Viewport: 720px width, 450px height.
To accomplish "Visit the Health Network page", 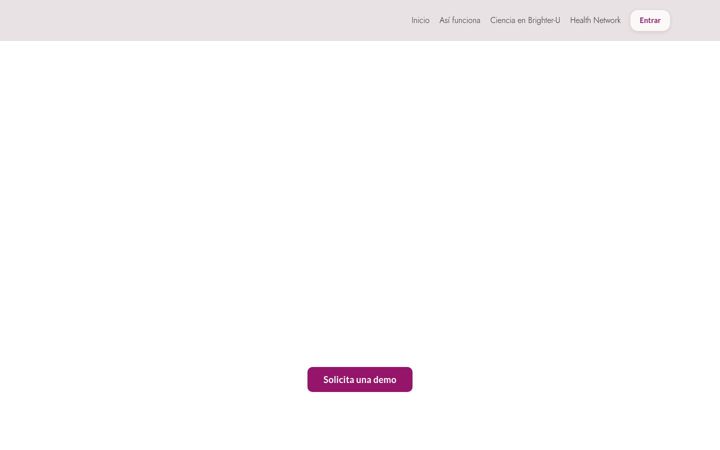I will pyautogui.click(x=595, y=20).
